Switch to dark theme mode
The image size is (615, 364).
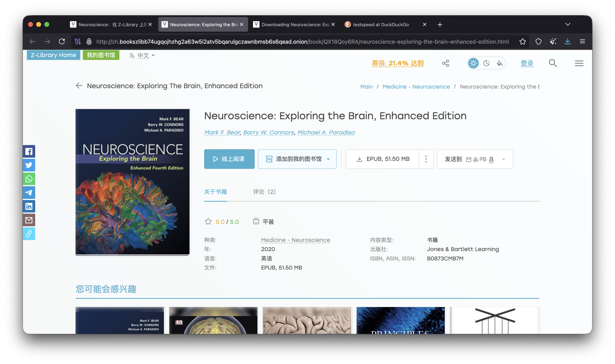[x=486, y=63]
